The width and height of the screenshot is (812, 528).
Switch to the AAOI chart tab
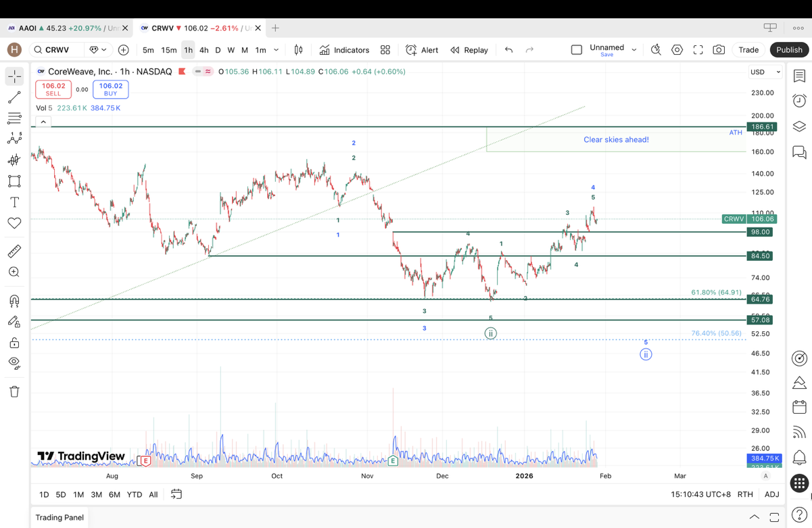[x=61, y=28]
